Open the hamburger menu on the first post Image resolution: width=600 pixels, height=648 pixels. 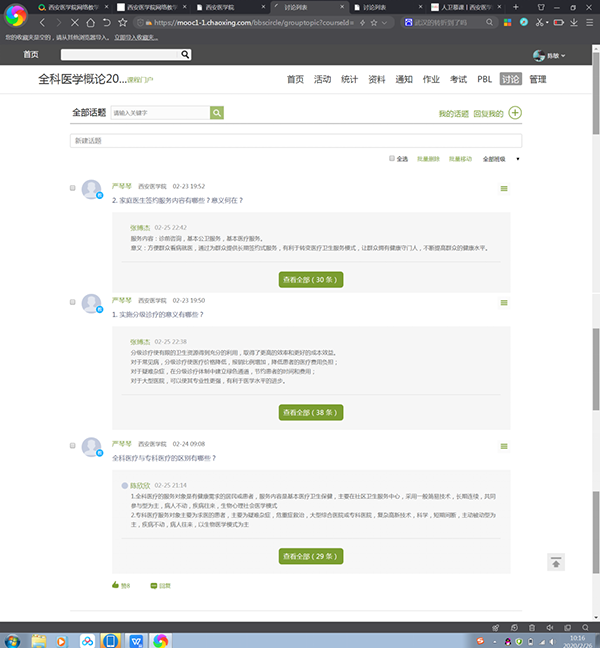pos(503,188)
